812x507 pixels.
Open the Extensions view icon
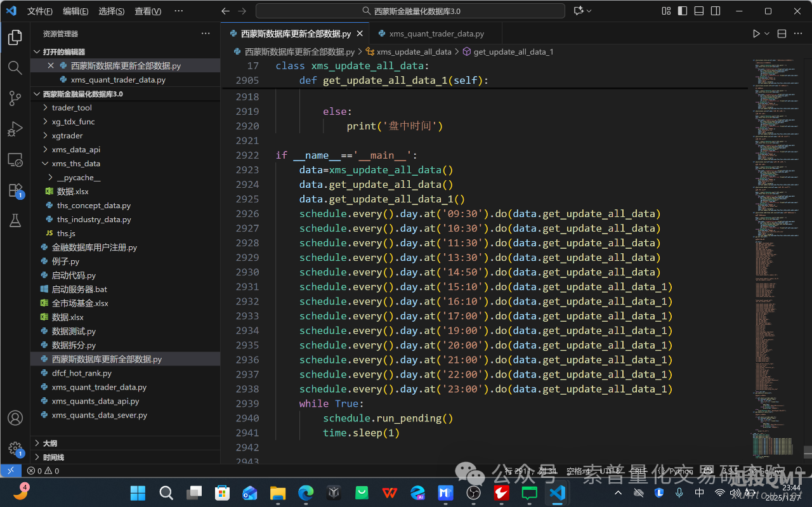tap(15, 190)
